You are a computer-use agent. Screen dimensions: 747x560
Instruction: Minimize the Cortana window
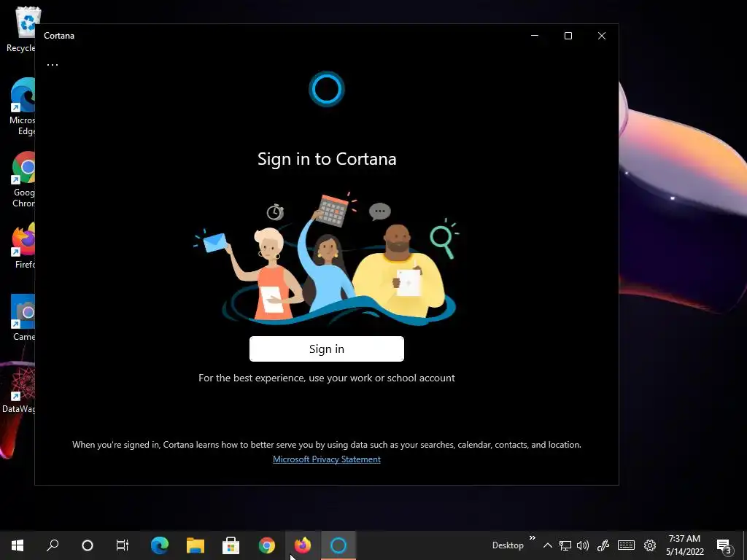click(x=535, y=36)
